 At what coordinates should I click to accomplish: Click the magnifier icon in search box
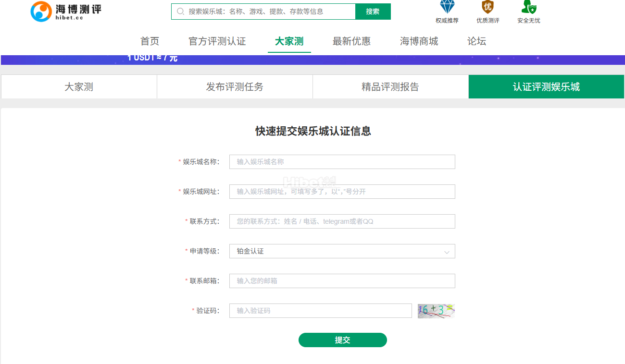pyautogui.click(x=181, y=12)
